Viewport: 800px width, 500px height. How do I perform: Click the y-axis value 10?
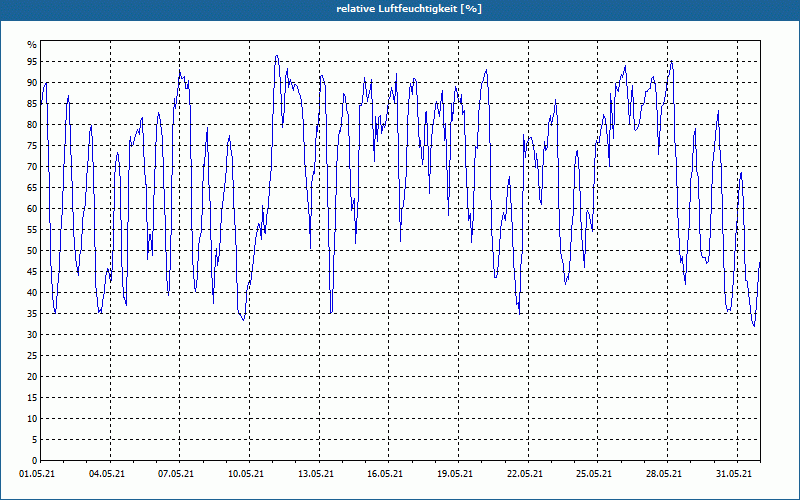(32, 418)
